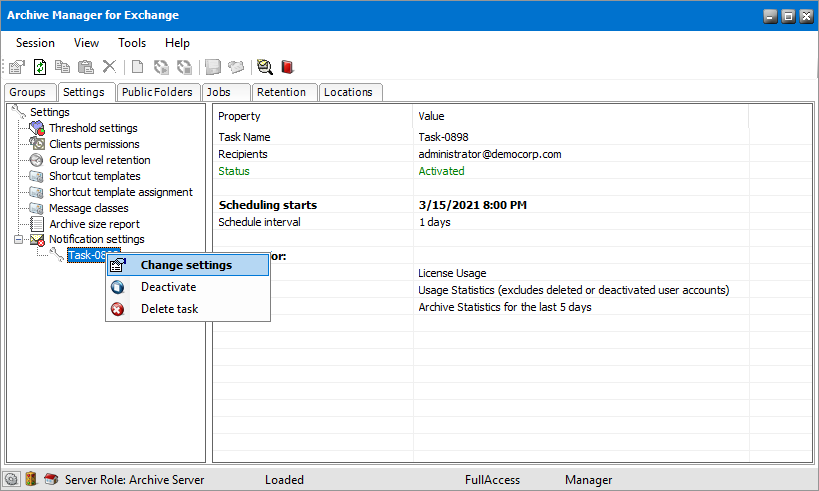
Task: Switch to the Settings tab
Action: coord(86,92)
